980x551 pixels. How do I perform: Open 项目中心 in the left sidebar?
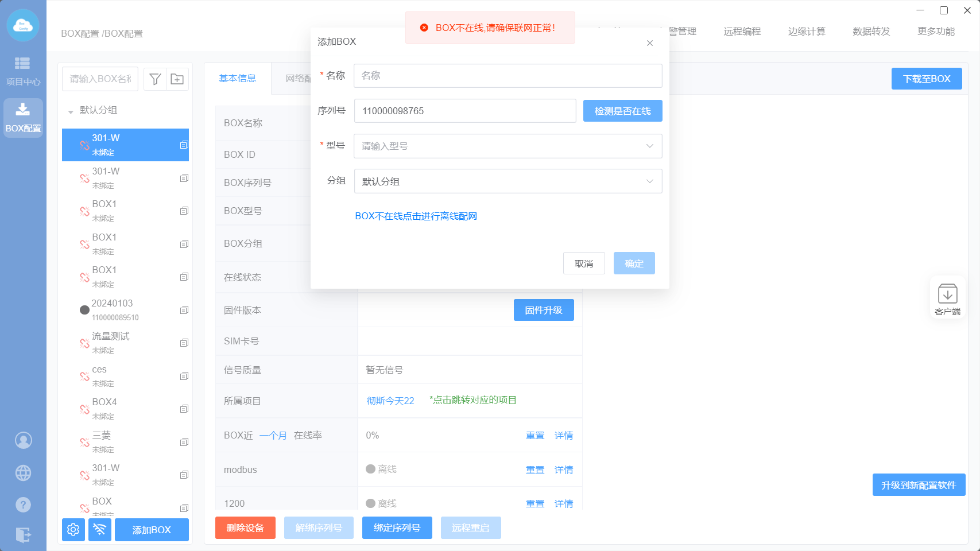pos(22,71)
